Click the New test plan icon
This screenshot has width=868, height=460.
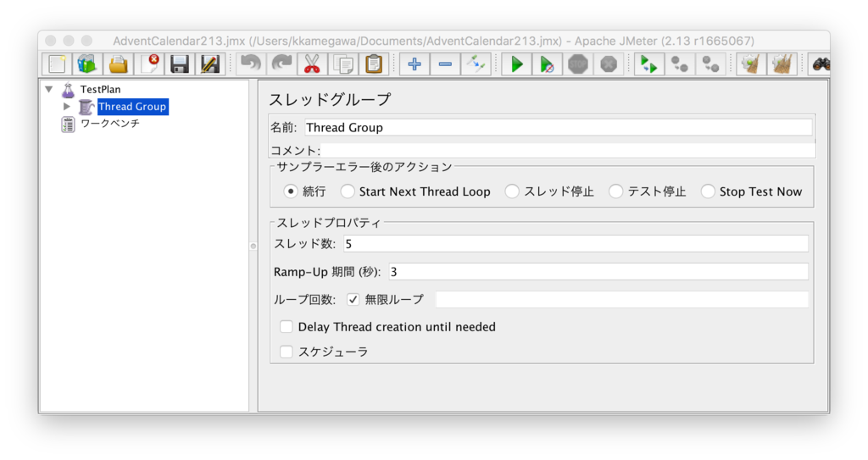(x=57, y=64)
